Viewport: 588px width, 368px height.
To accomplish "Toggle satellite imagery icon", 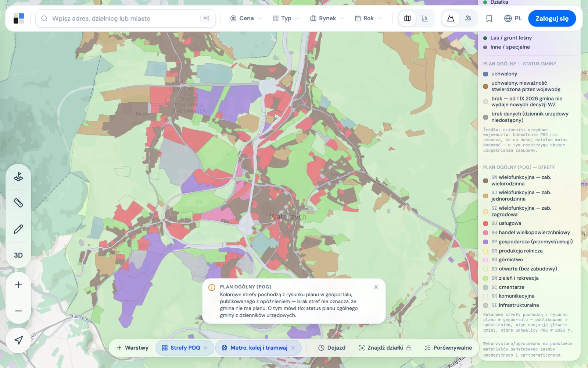I will click(x=468, y=18).
